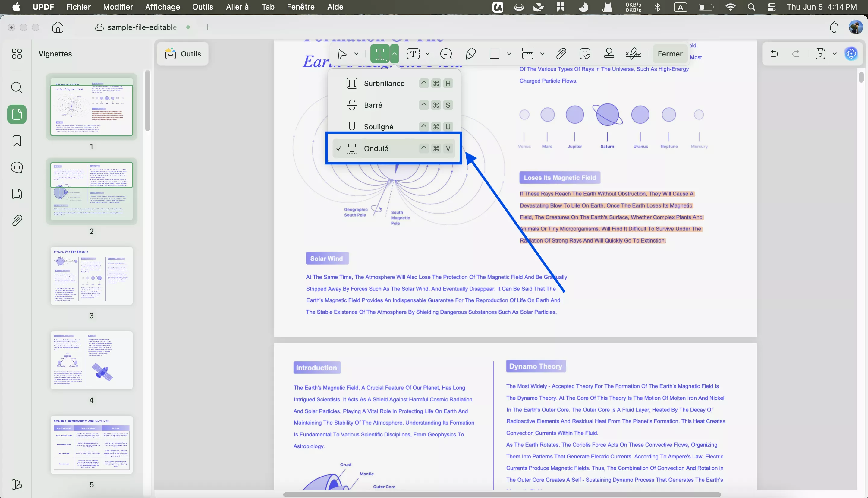Choose Barré strikethrough option
This screenshot has width=868, height=498.
394,105
